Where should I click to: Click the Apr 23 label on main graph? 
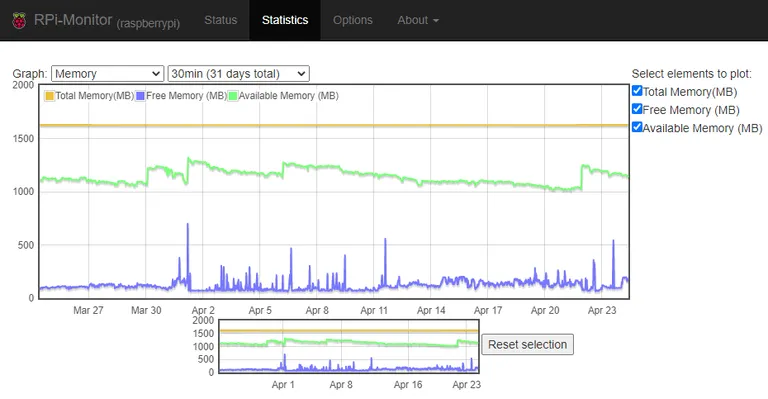click(x=602, y=310)
